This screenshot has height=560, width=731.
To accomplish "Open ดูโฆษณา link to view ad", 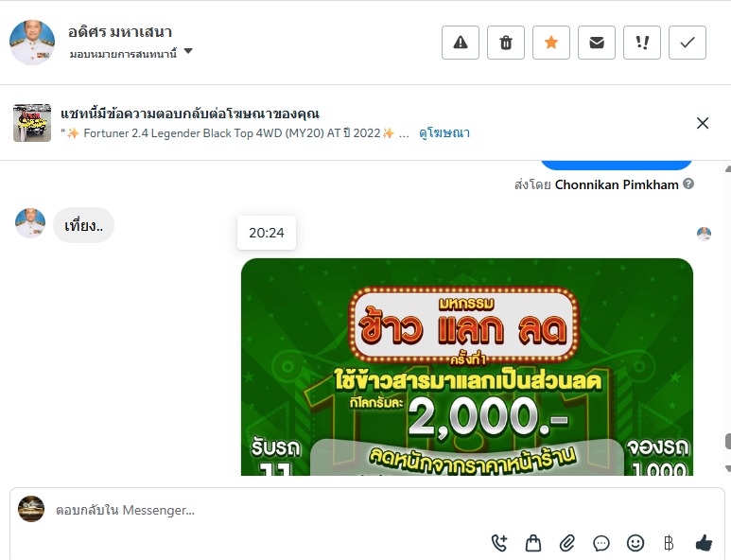I will click(444, 132).
